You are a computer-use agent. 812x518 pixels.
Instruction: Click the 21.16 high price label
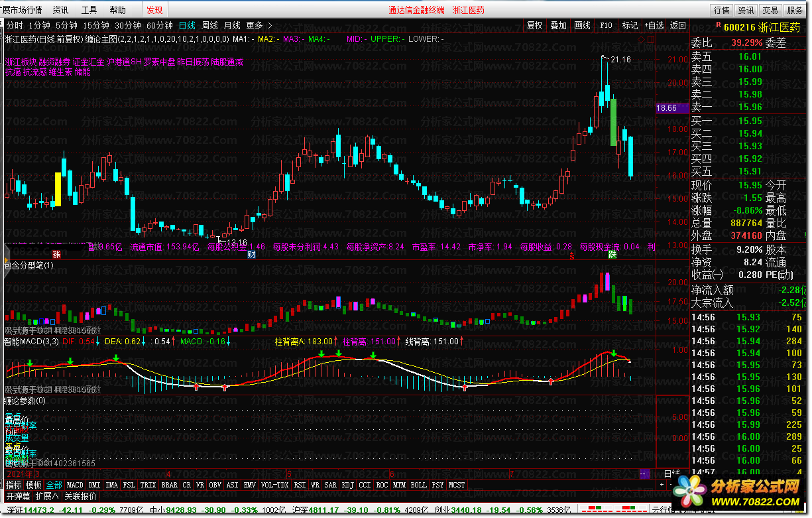pos(621,60)
